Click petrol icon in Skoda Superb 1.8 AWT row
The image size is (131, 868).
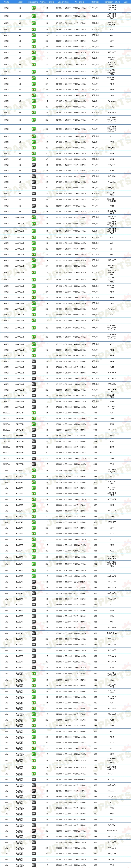tap(34, 413)
